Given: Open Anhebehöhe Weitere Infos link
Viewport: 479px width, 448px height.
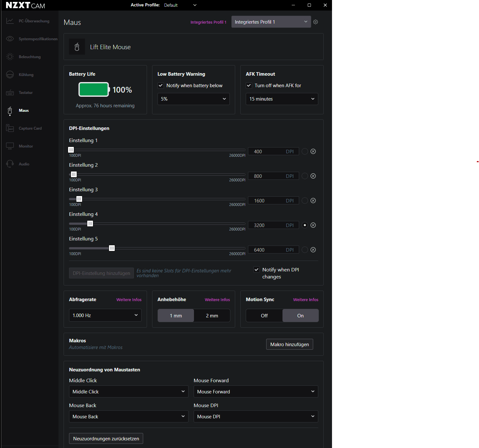Looking at the screenshot, I should point(217,300).
